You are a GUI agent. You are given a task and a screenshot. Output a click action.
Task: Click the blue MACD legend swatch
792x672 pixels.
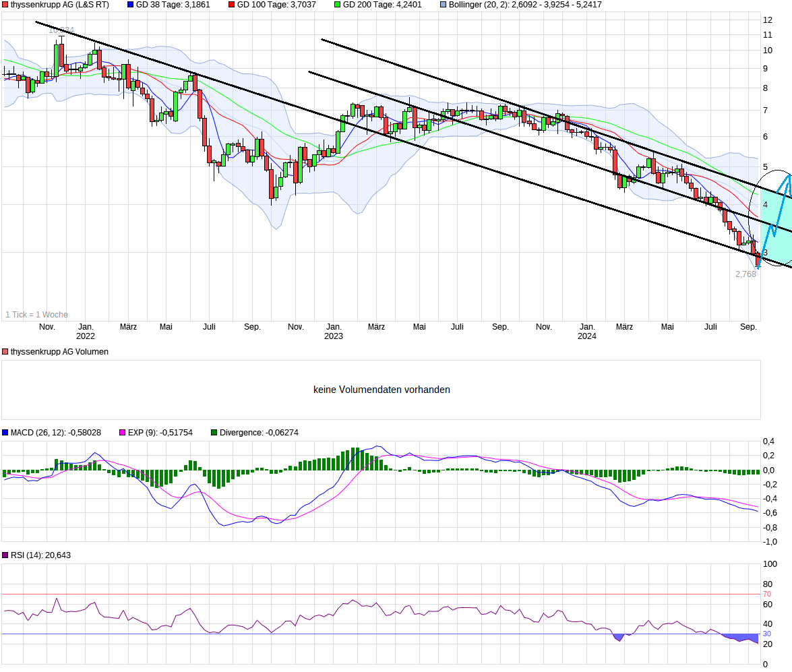pos(5,433)
